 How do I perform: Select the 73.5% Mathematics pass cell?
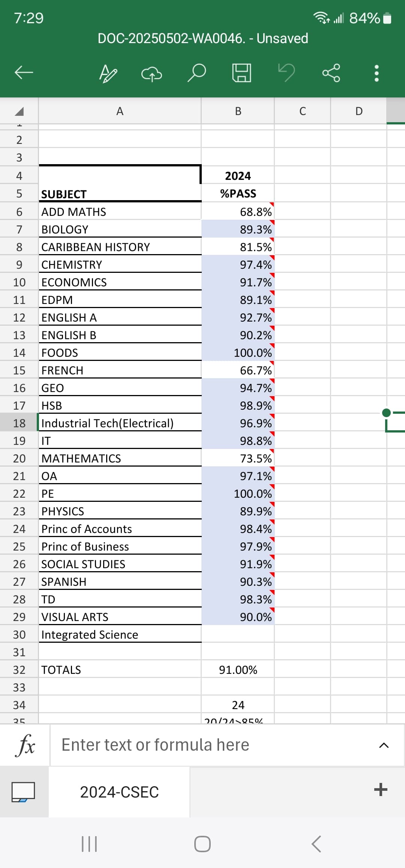238,458
